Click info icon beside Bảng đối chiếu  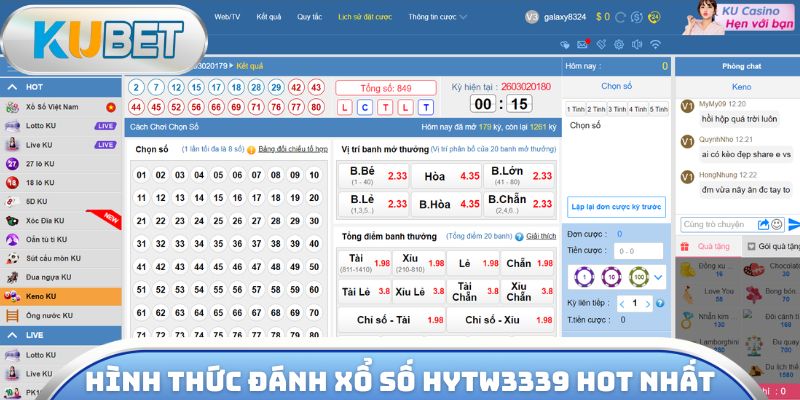click(x=251, y=150)
